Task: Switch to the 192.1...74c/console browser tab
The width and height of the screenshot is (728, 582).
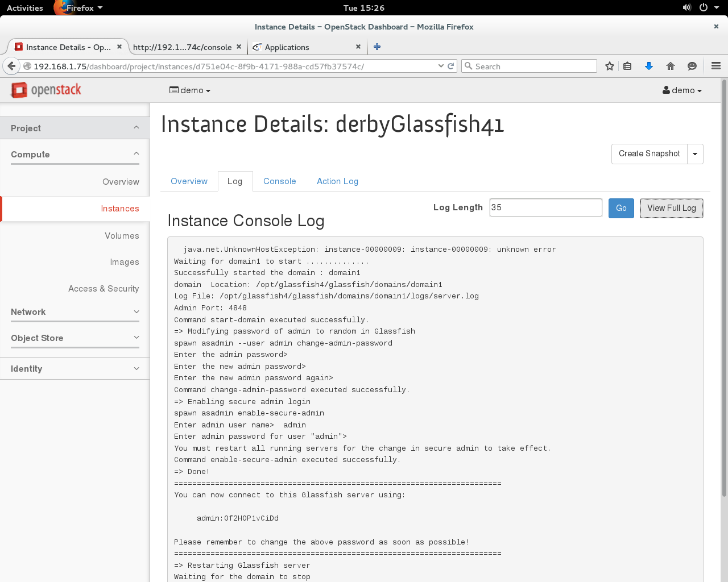Action: click(182, 47)
